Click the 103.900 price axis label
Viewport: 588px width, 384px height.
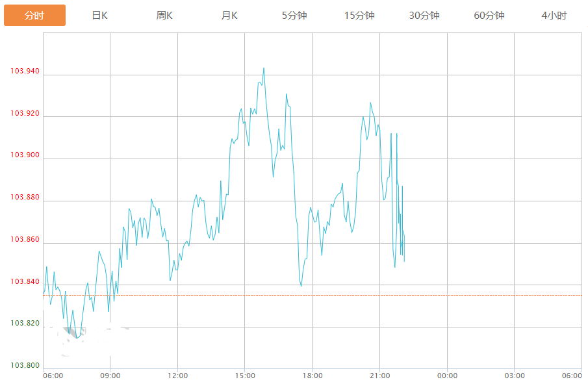click(x=25, y=155)
